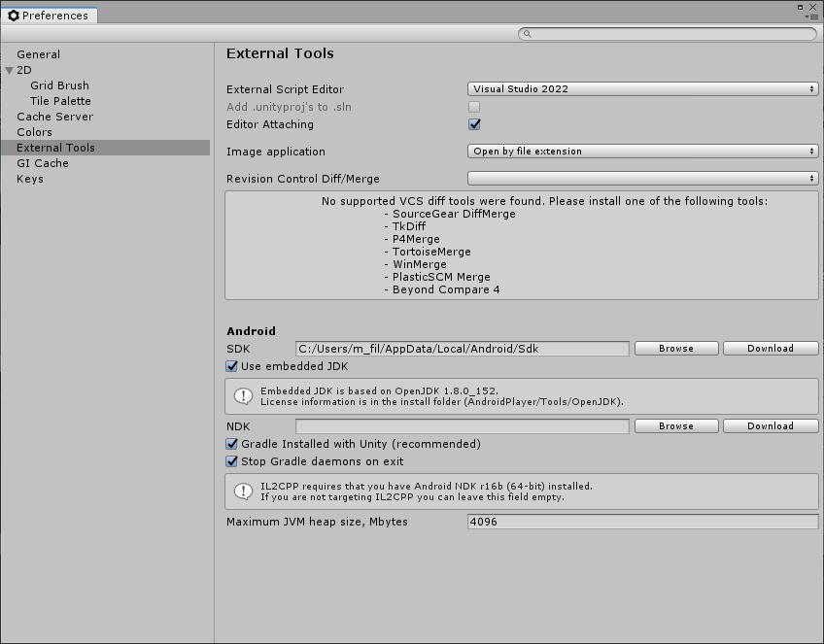Click the Maximum JVM heap size field

(x=642, y=522)
